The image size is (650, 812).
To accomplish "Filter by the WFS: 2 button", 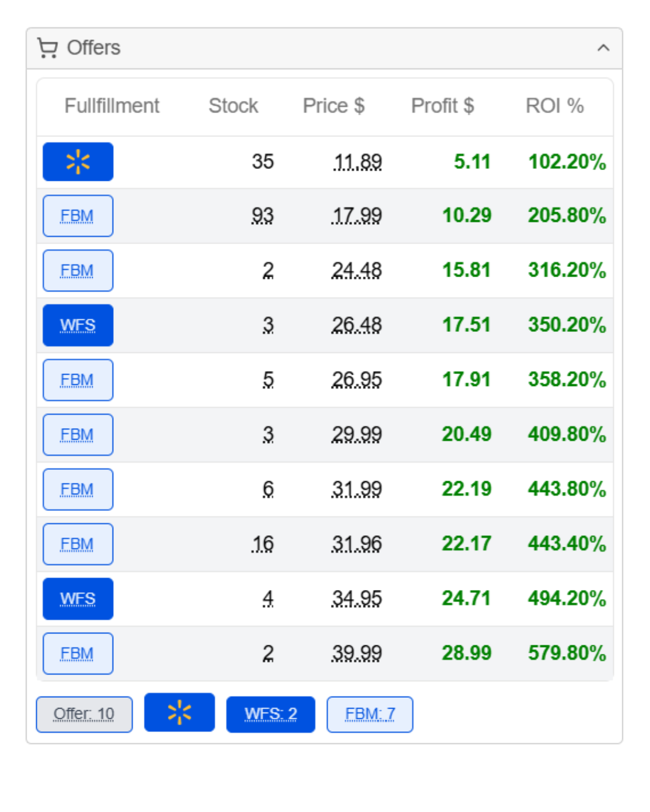I will (271, 715).
